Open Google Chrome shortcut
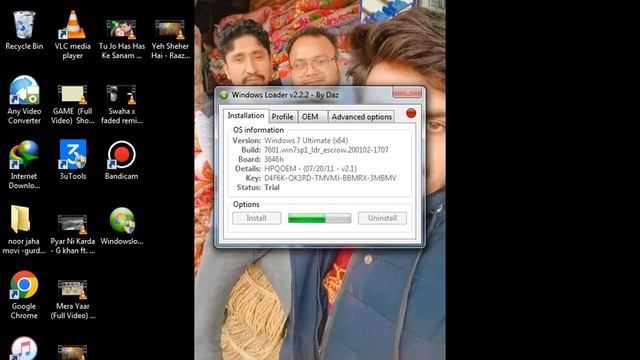 [x=24, y=295]
